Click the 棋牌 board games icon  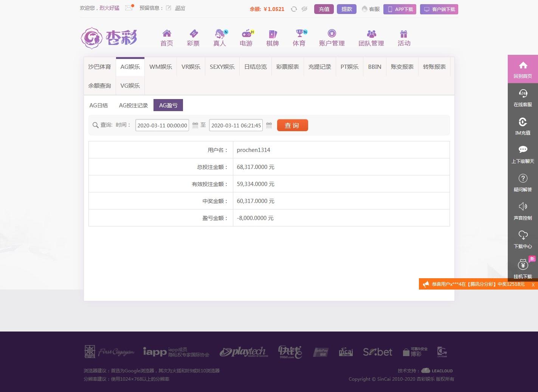pyautogui.click(x=273, y=37)
